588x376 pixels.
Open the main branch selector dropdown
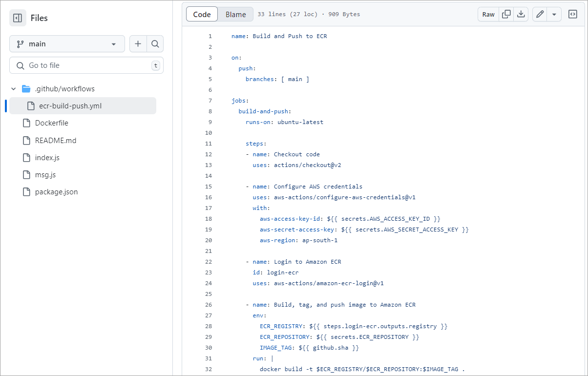66,43
